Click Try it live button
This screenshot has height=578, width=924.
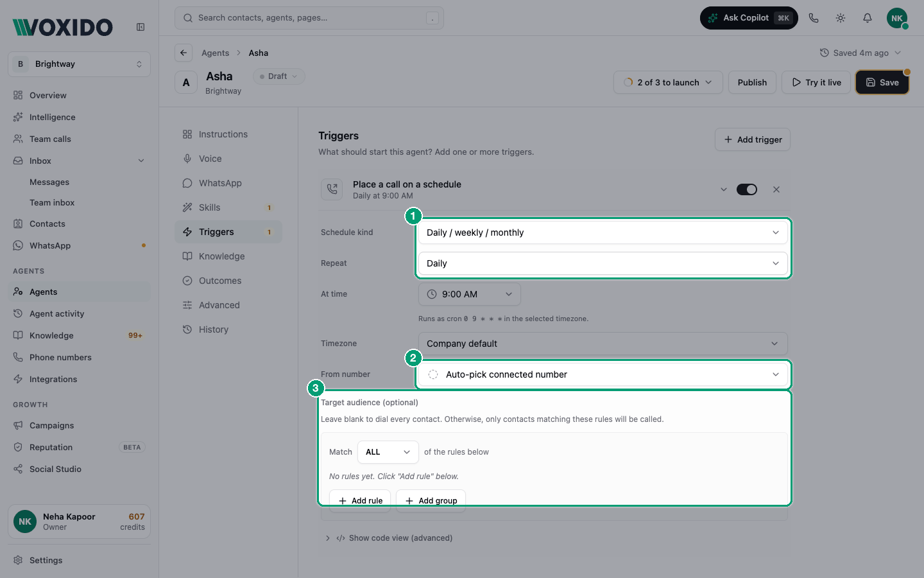816,82
